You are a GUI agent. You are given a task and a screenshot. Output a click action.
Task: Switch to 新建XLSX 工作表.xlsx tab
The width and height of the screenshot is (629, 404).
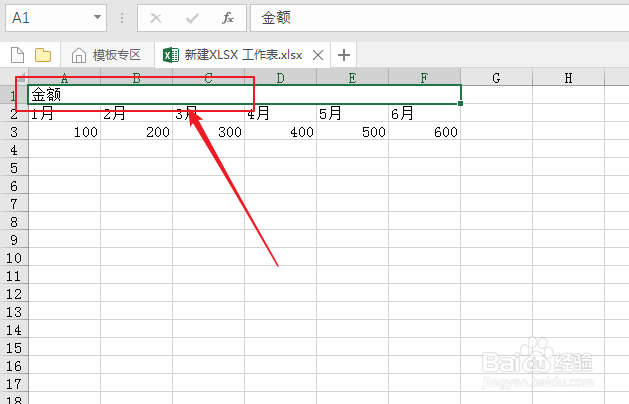click(x=243, y=55)
